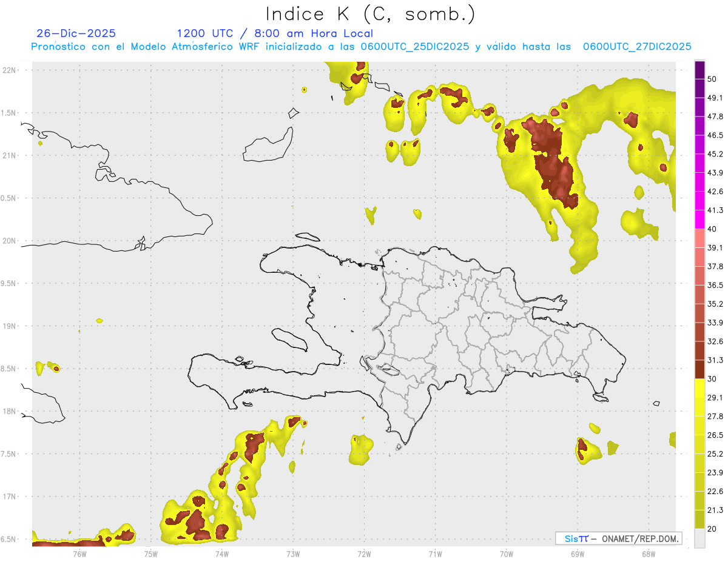Pick the magenta colorbar segment between 41.3 and 42.6
Image resolution: width=728 pixels, height=562 pixels.
pos(699,201)
